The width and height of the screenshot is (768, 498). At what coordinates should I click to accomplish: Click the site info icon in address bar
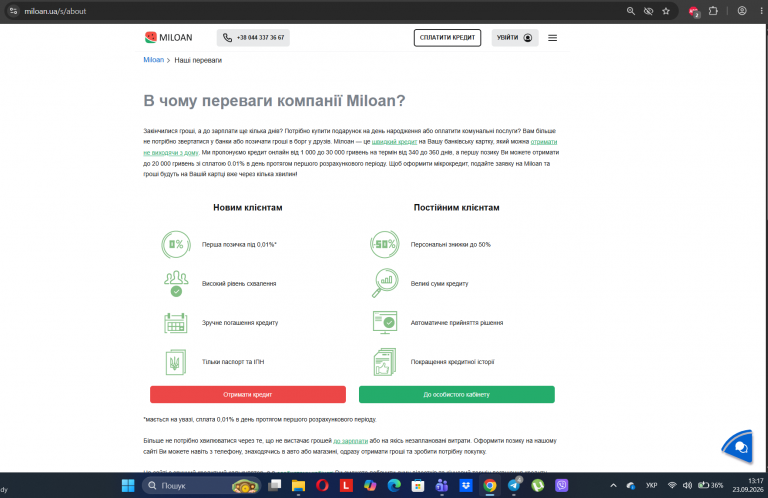13,11
